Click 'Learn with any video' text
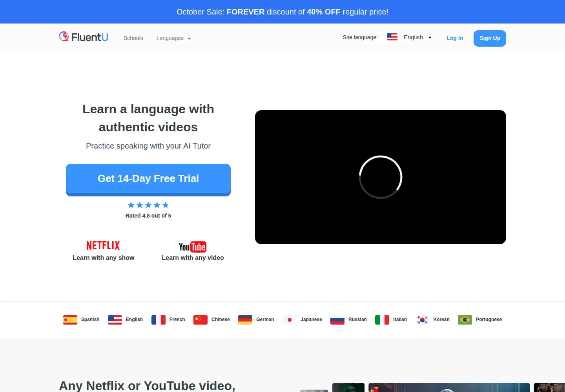 193,258
